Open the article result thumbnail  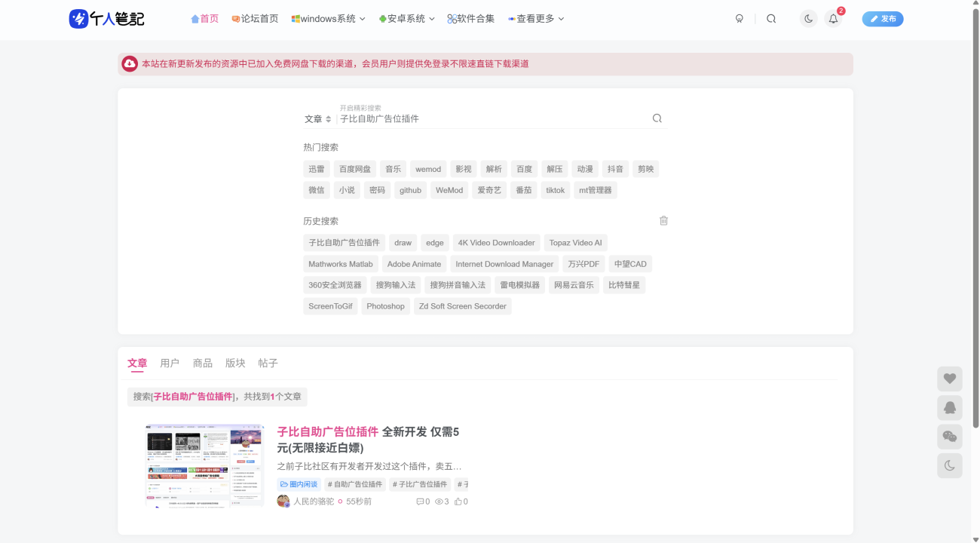204,465
